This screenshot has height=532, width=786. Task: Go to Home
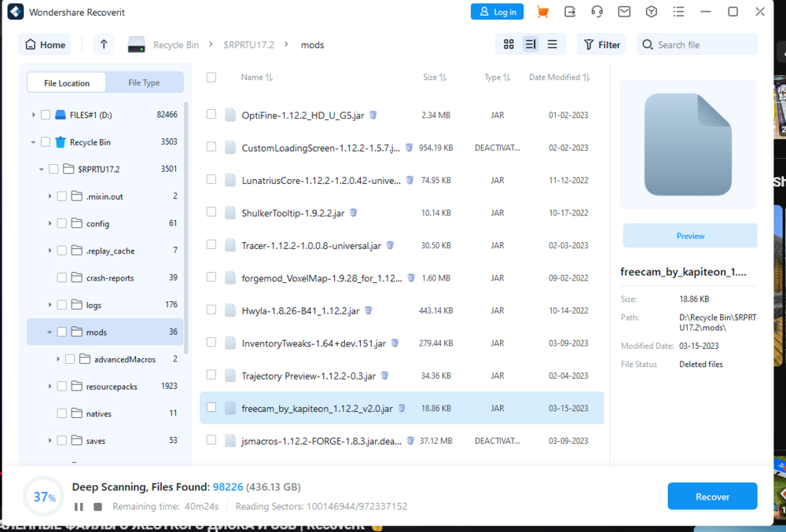[45, 45]
